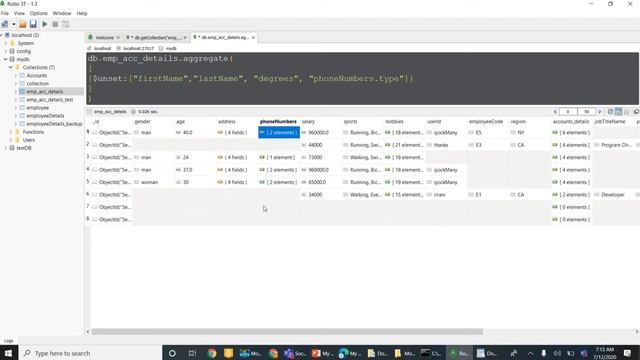The height and width of the screenshot is (360, 640).
Task: Open Google Chrome from the taskbar
Action: [211, 353]
